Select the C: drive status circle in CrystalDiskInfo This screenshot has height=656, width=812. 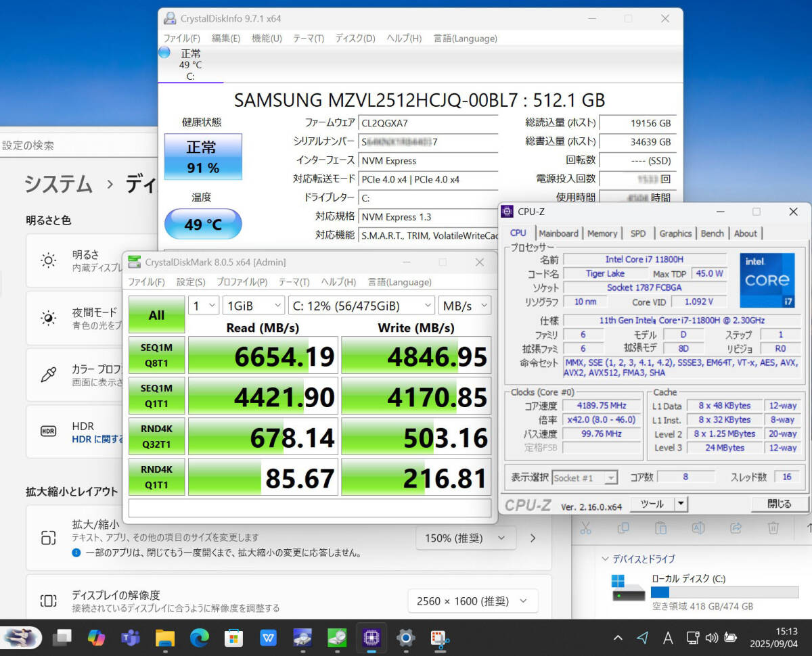coord(164,53)
